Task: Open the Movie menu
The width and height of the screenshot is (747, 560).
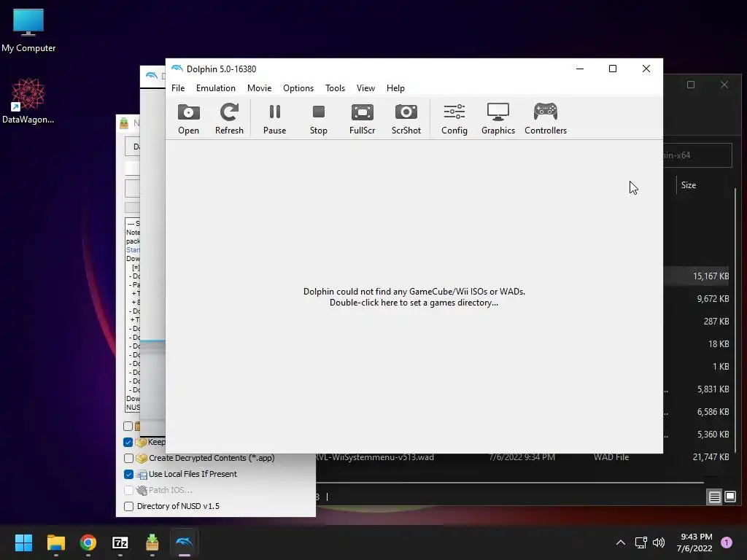Action: tap(259, 88)
